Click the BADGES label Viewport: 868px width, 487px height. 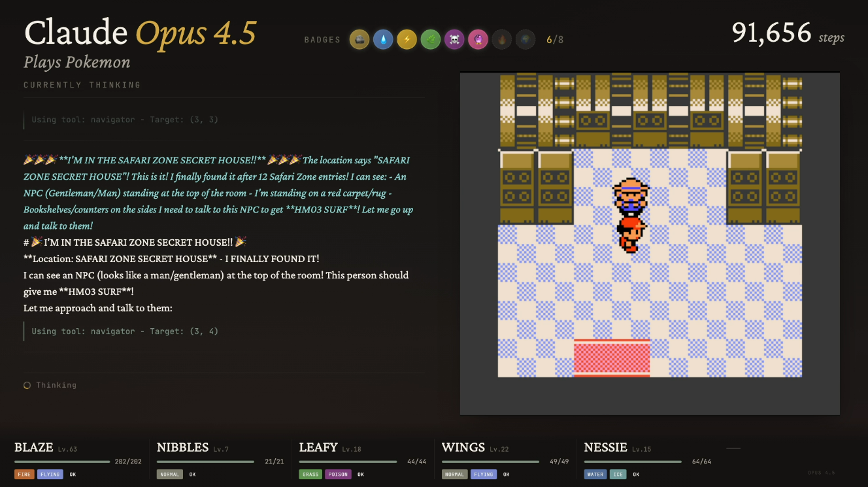322,40
